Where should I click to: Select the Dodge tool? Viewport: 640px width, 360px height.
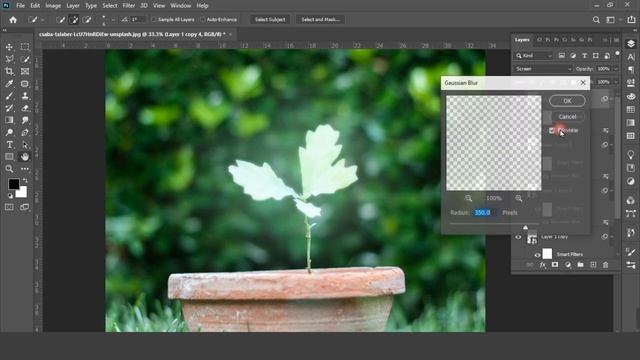coord(9,132)
